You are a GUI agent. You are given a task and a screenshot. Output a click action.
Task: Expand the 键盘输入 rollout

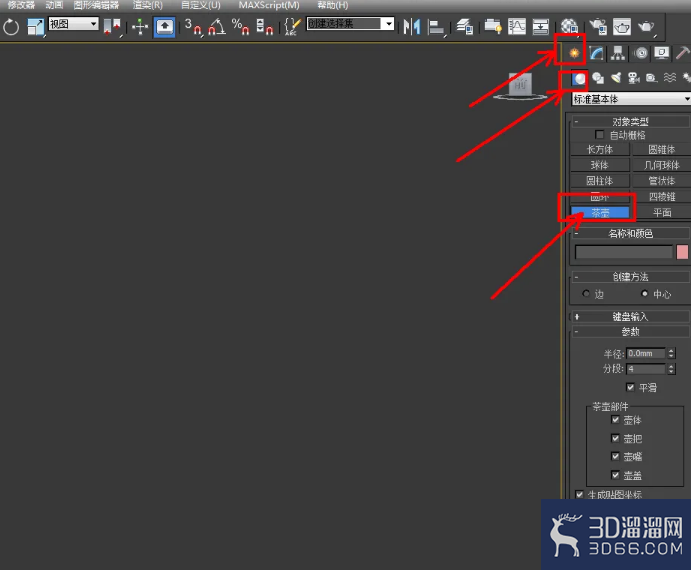[630, 317]
